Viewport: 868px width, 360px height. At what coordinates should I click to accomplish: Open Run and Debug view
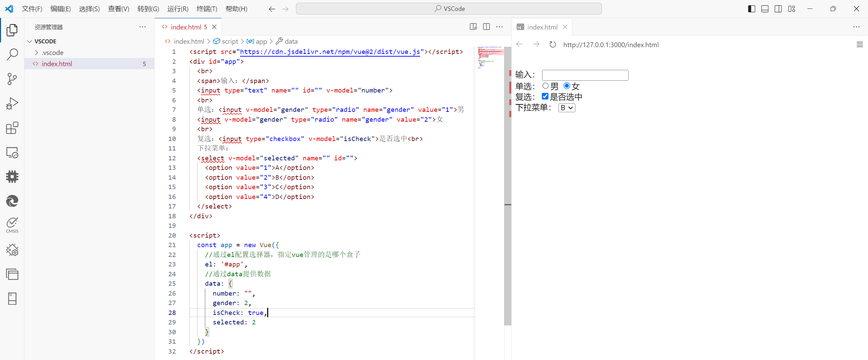[12, 103]
